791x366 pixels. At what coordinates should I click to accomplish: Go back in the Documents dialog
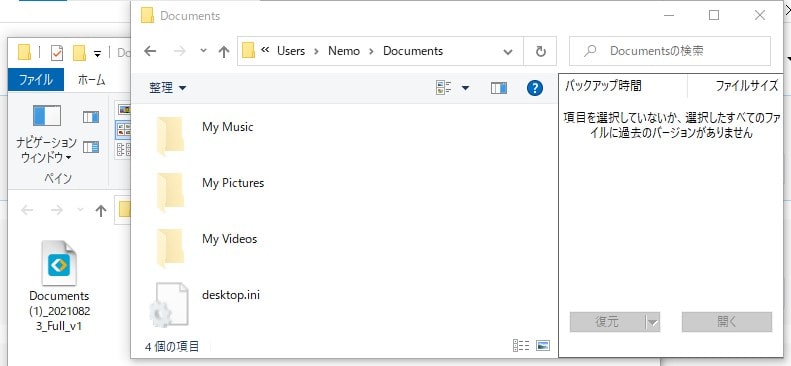[x=150, y=51]
